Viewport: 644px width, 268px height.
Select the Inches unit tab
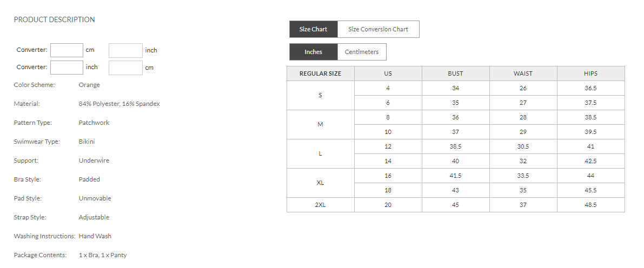313,52
